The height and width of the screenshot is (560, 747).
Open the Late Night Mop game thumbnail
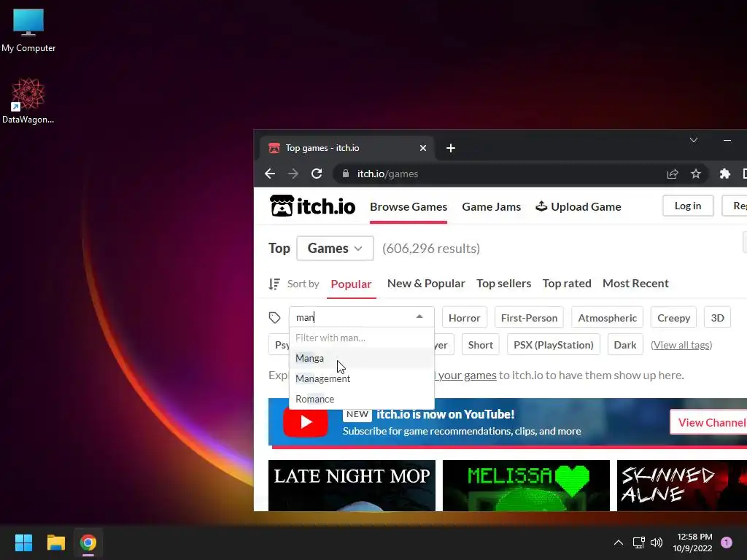pyautogui.click(x=352, y=485)
